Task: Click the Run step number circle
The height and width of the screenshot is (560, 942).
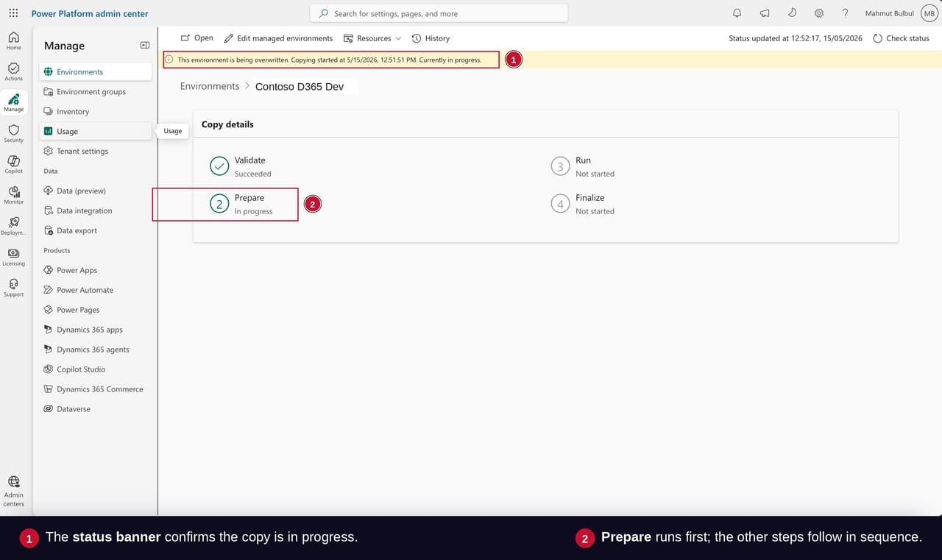Action: tap(561, 166)
